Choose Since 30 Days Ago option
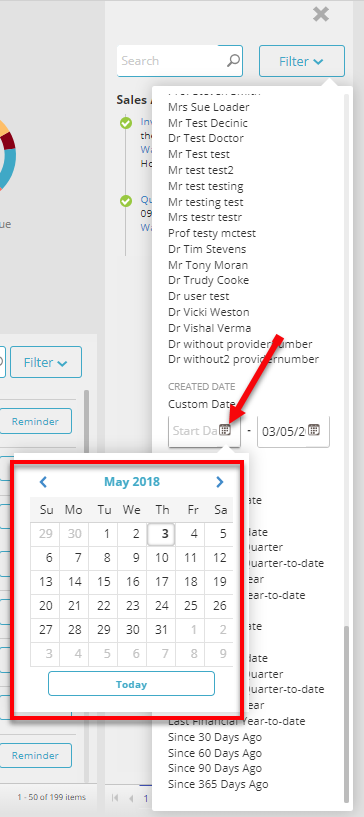 point(215,737)
